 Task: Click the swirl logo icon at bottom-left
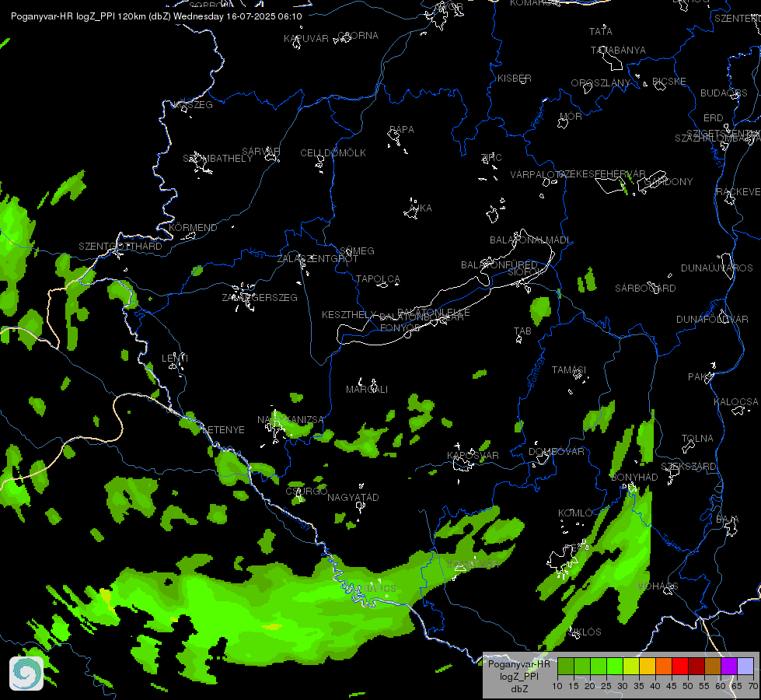pos(26,674)
